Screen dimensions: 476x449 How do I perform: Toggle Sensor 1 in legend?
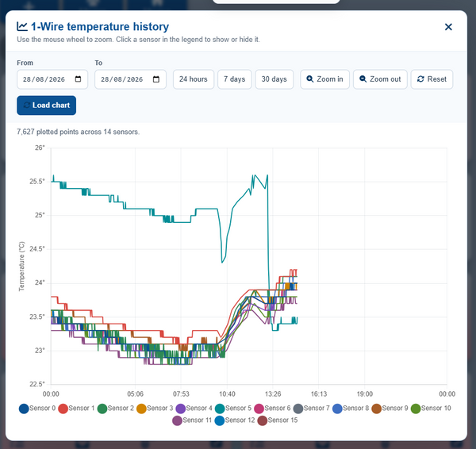(x=76, y=409)
